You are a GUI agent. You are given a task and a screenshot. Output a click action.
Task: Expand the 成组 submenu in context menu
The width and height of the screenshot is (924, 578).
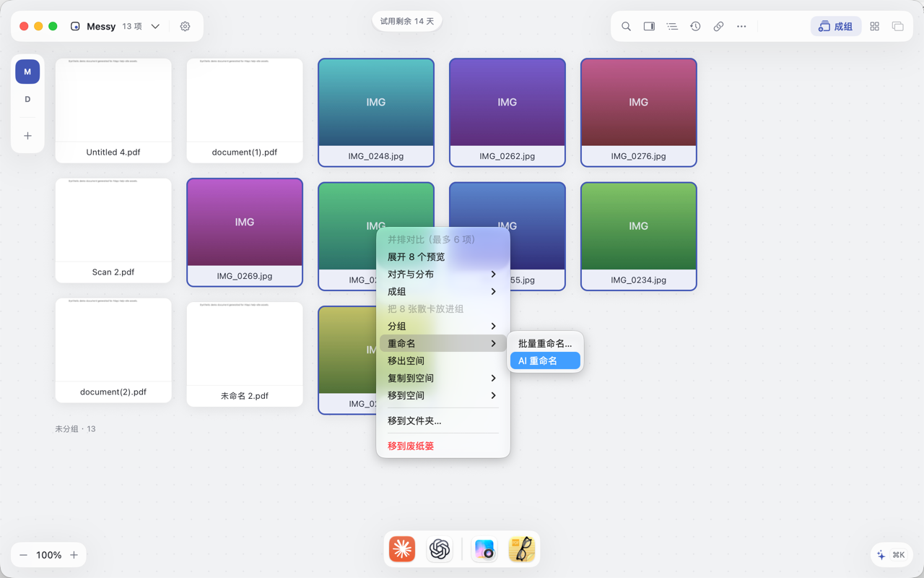click(443, 292)
